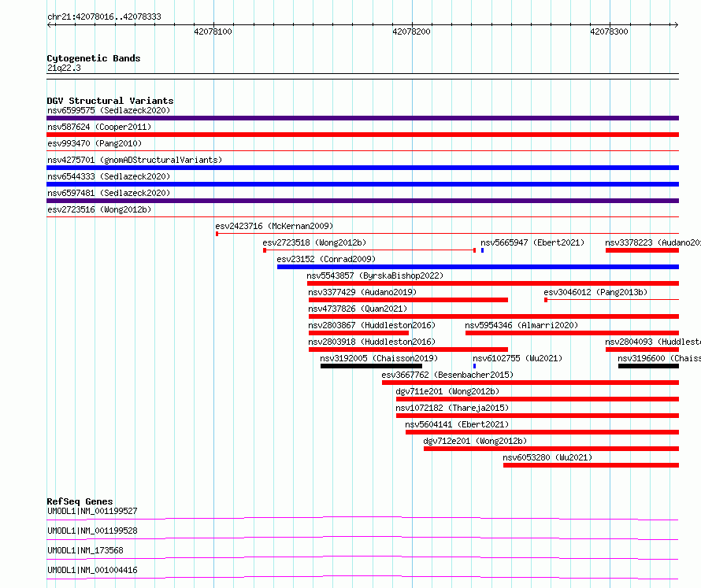Viewport: 701px width, 588px height.
Task: Click the red nsv587624 variant bar
Action: (x=362, y=135)
